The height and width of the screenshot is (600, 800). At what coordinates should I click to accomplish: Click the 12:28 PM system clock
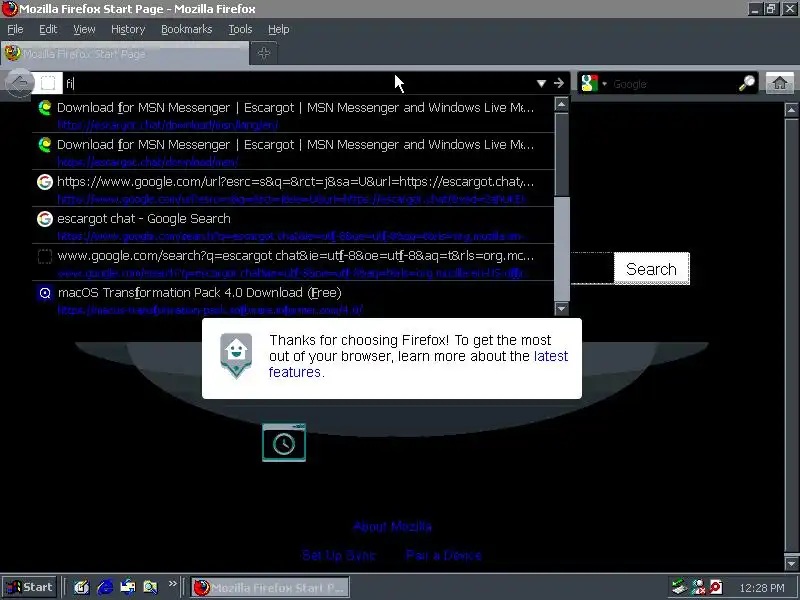(x=762, y=588)
